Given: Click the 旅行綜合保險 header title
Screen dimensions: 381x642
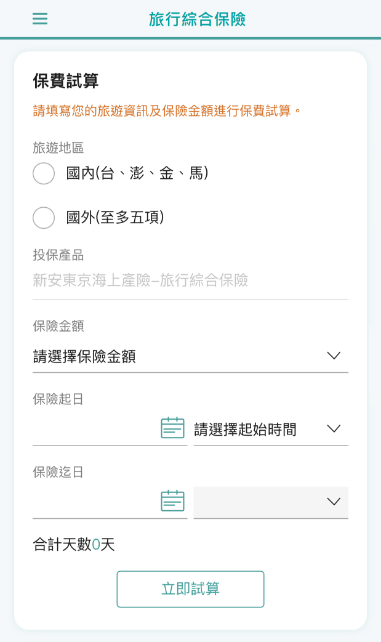Looking at the screenshot, I should (197, 19).
